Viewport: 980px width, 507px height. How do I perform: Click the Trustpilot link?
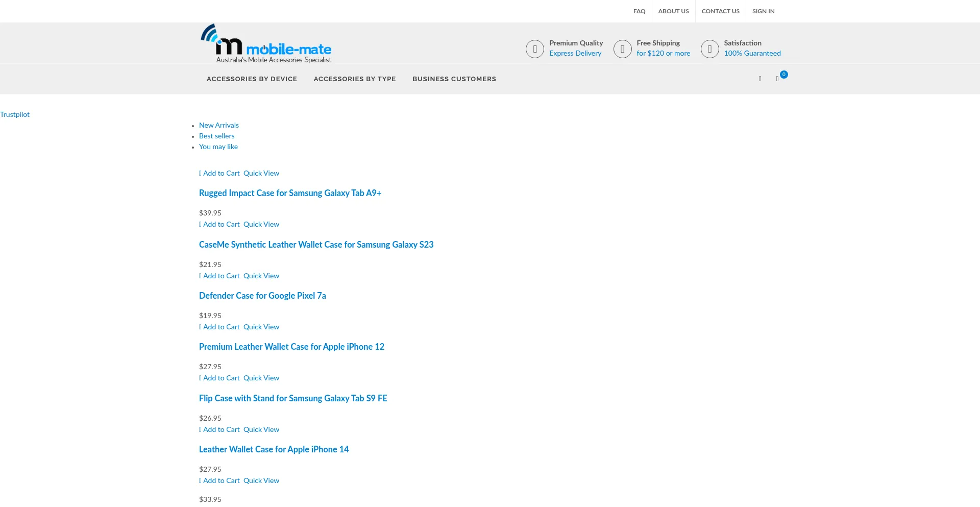tap(15, 114)
